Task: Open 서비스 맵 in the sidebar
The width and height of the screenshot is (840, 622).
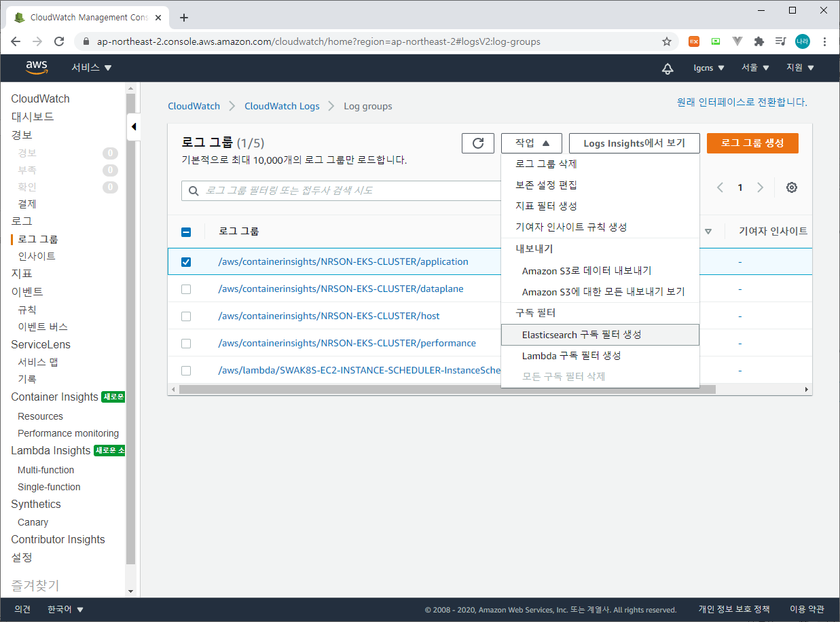Action: click(38, 362)
